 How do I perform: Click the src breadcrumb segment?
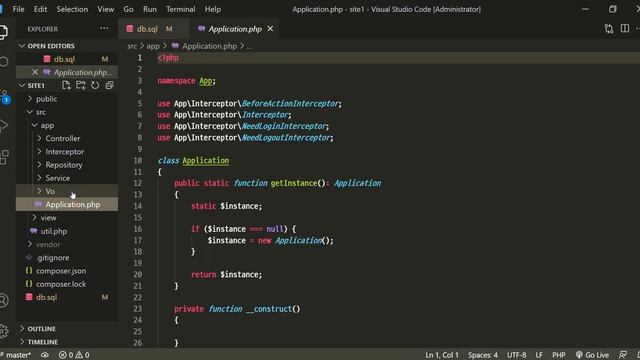pyautogui.click(x=132, y=46)
